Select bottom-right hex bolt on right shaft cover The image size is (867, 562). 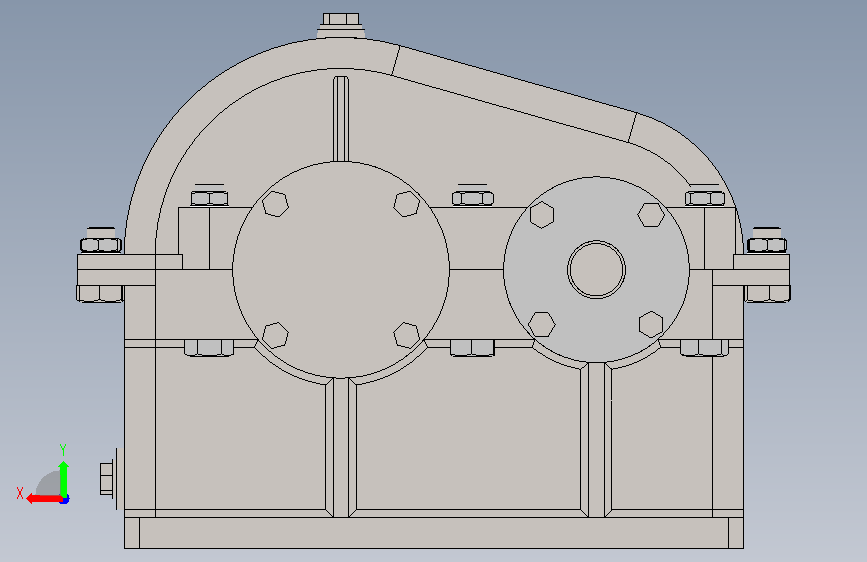[x=651, y=324]
